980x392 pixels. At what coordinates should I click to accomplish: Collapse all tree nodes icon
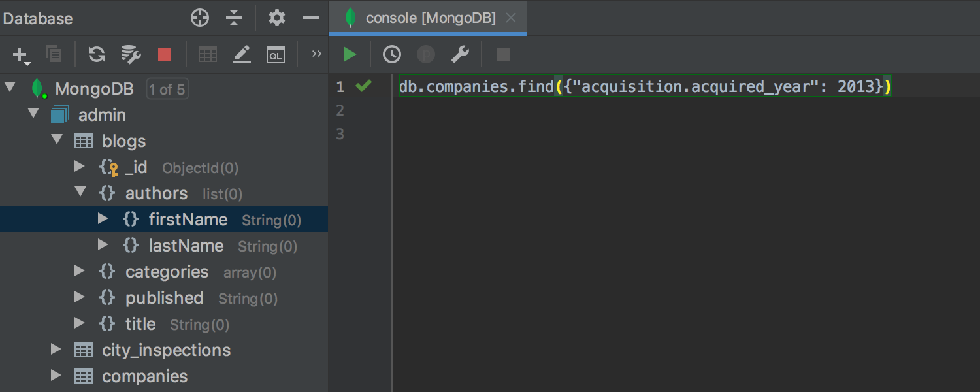point(234,18)
